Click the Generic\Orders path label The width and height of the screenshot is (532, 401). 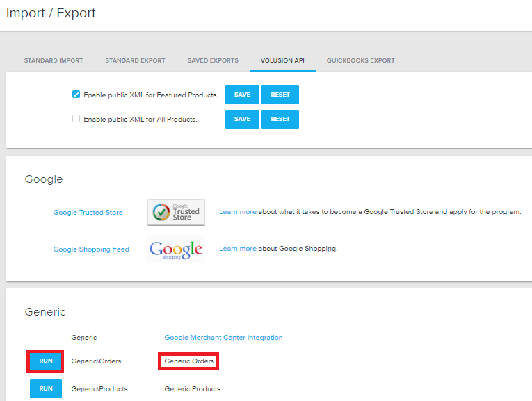pyautogui.click(x=96, y=361)
